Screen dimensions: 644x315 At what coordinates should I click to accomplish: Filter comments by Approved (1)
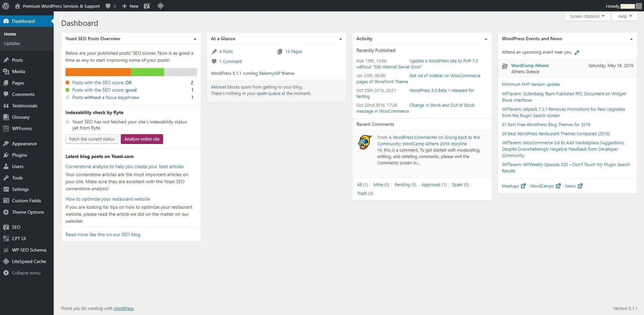pos(434,185)
